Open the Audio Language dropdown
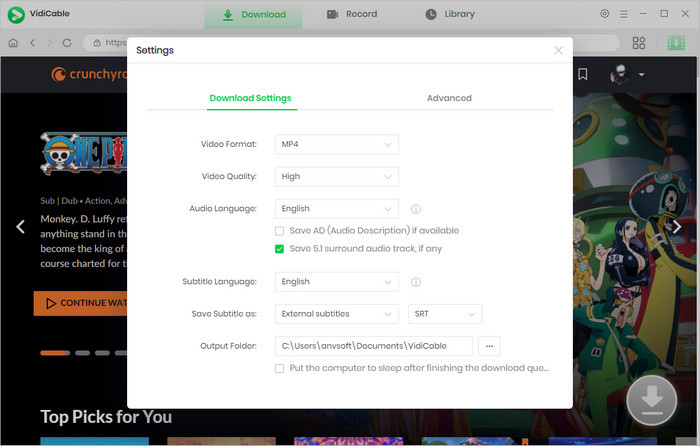The height and width of the screenshot is (446, 700). pyautogui.click(x=337, y=208)
